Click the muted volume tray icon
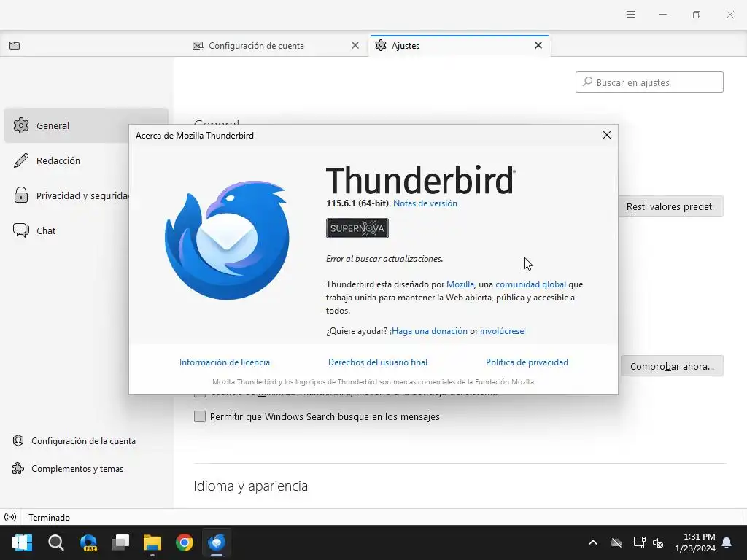747x560 pixels. [658, 542]
